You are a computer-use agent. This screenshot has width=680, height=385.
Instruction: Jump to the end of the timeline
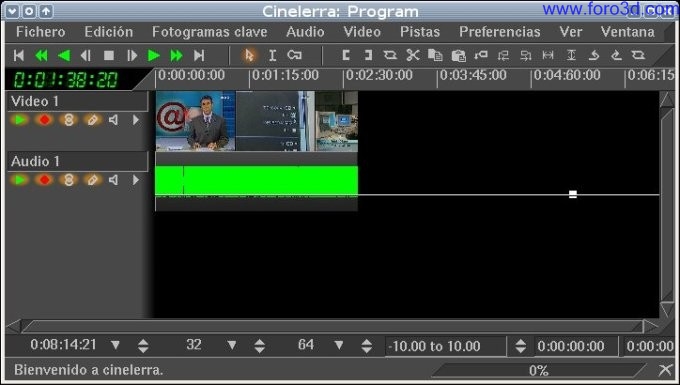click(x=199, y=55)
